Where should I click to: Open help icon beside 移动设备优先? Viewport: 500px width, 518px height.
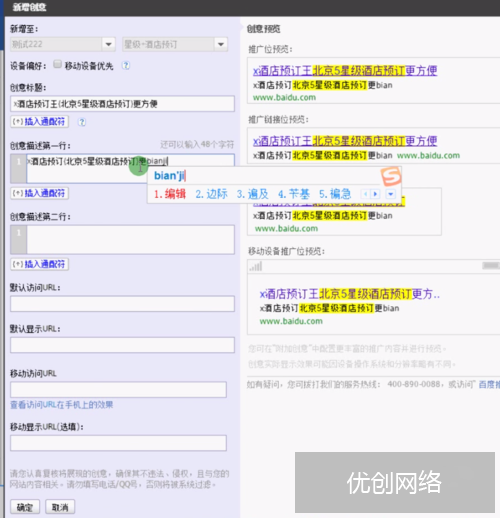[x=126, y=65]
